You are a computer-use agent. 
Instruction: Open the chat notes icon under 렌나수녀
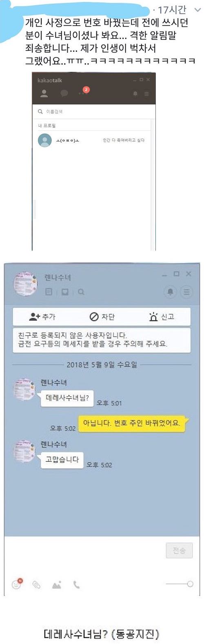click(49, 292)
